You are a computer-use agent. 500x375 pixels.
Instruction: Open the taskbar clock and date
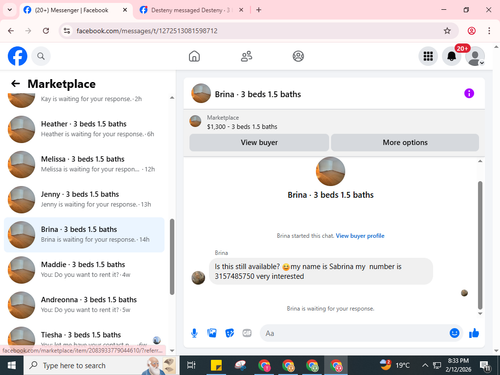458,365
